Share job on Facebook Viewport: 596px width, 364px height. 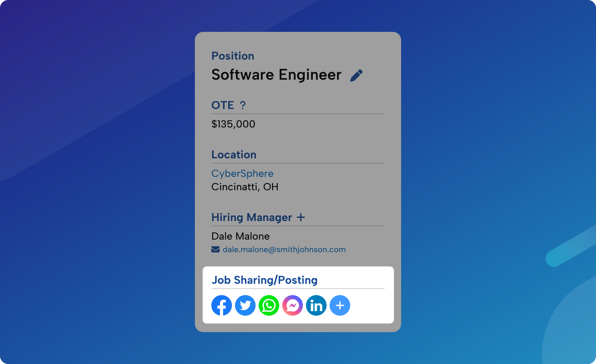[222, 305]
